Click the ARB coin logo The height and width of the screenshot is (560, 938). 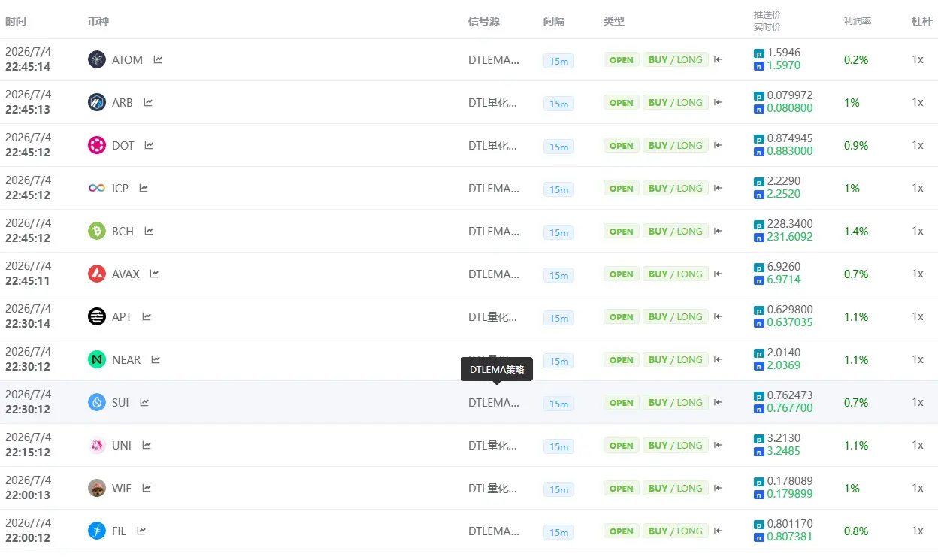[97, 102]
